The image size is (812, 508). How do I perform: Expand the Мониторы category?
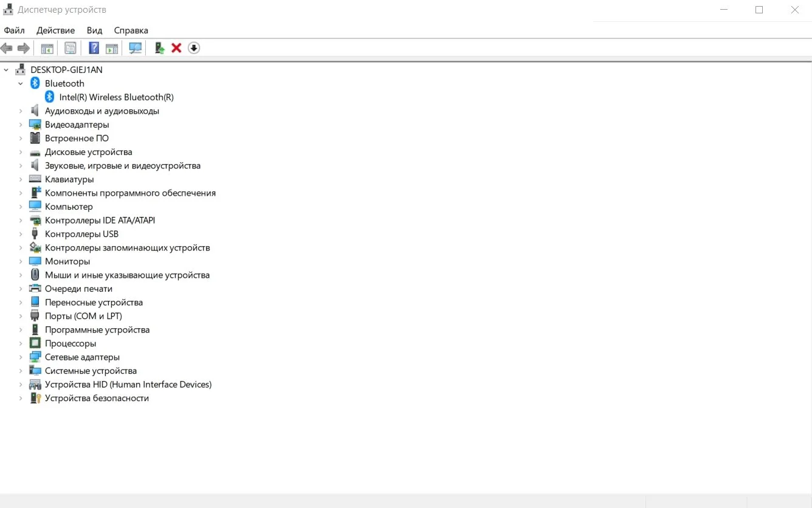point(21,261)
